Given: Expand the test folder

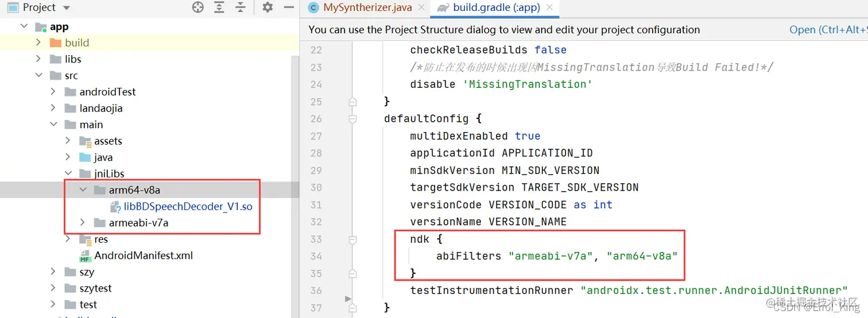Looking at the screenshot, I should 53,304.
